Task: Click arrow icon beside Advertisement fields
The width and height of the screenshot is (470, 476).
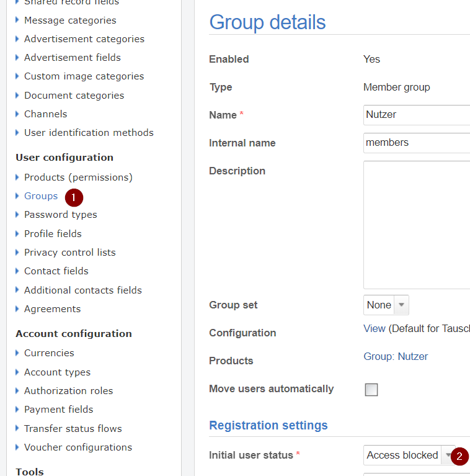Action: (x=17, y=57)
